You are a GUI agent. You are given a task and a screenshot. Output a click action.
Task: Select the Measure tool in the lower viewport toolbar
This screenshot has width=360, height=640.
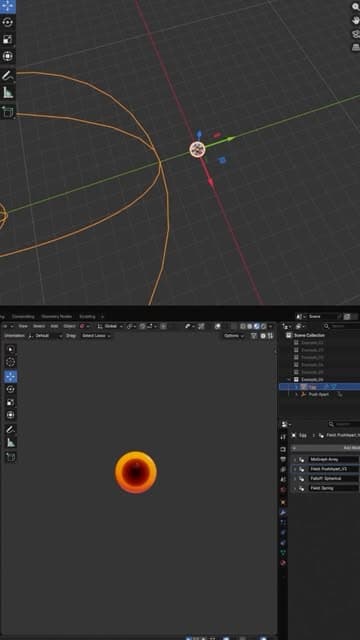coord(11,442)
